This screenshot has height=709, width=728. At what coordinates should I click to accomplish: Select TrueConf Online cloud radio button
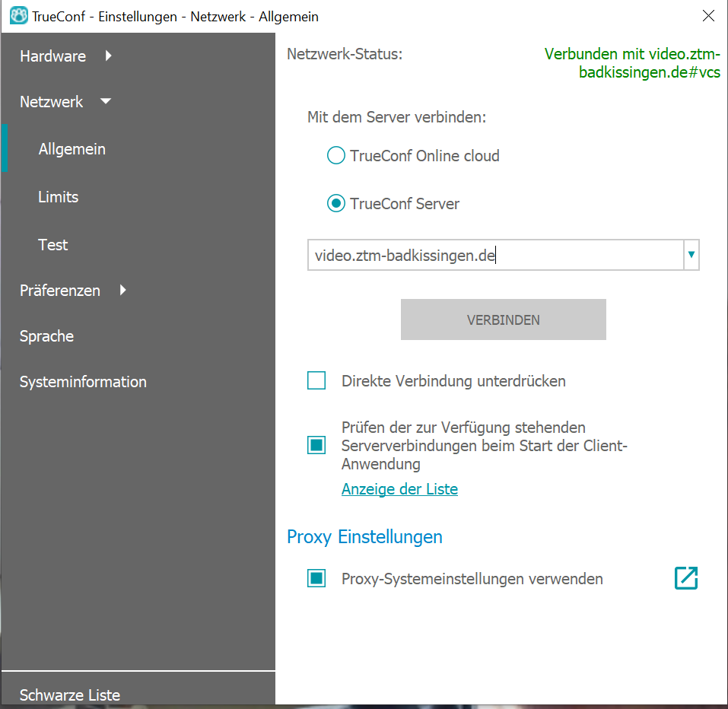pyautogui.click(x=335, y=155)
